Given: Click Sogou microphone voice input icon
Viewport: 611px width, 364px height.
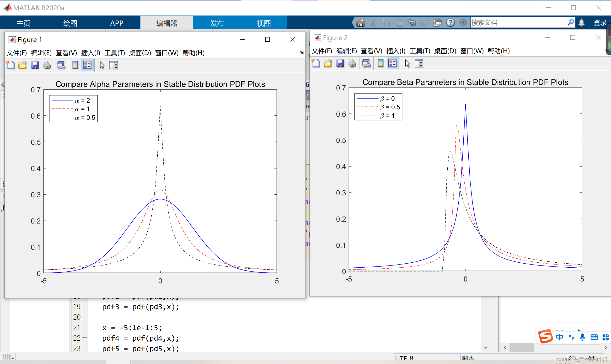Looking at the screenshot, I should 582,337.
